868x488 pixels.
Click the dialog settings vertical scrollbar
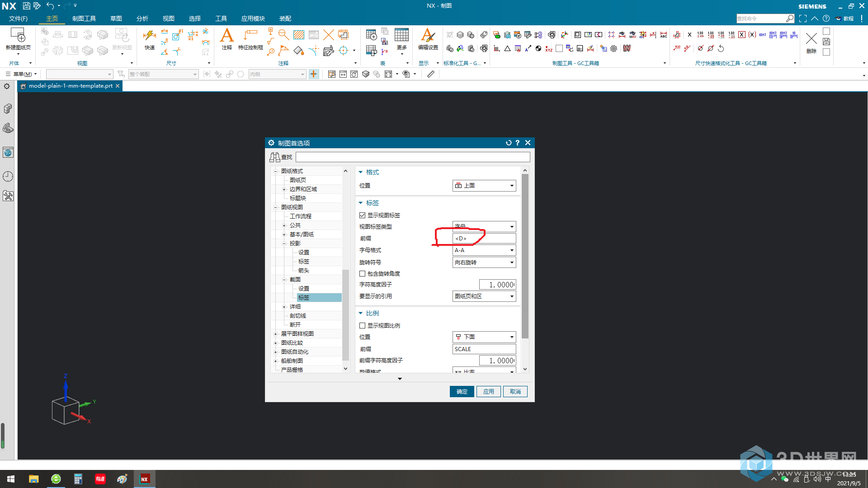click(x=525, y=256)
